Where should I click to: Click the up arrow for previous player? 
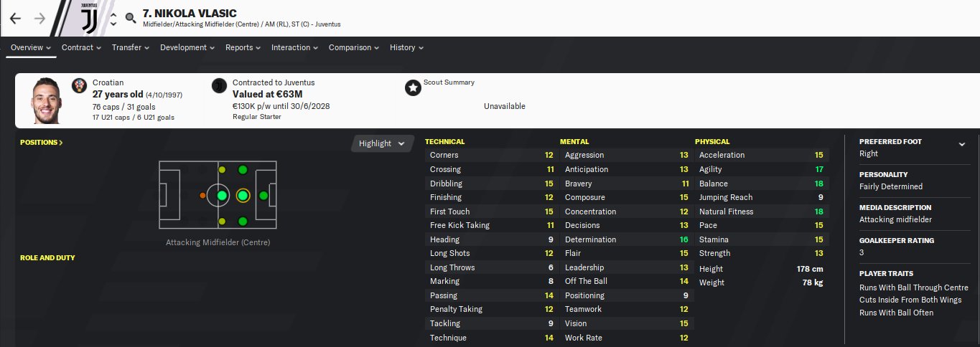(113, 14)
